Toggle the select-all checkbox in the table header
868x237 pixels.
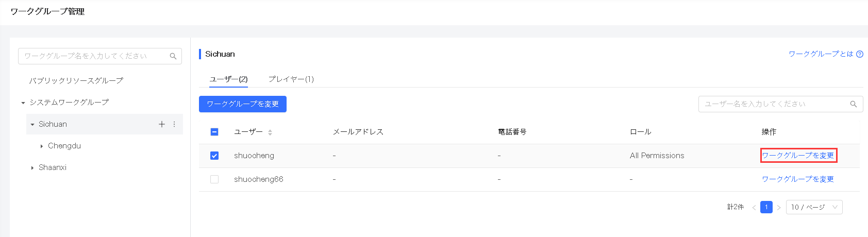click(214, 132)
